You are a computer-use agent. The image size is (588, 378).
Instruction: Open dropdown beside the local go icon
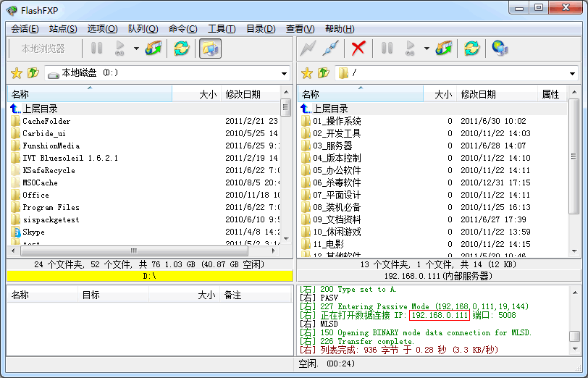point(136,49)
